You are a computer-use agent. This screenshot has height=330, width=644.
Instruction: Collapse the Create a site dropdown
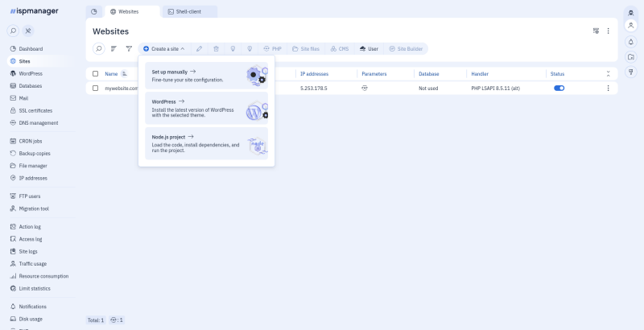pos(164,49)
